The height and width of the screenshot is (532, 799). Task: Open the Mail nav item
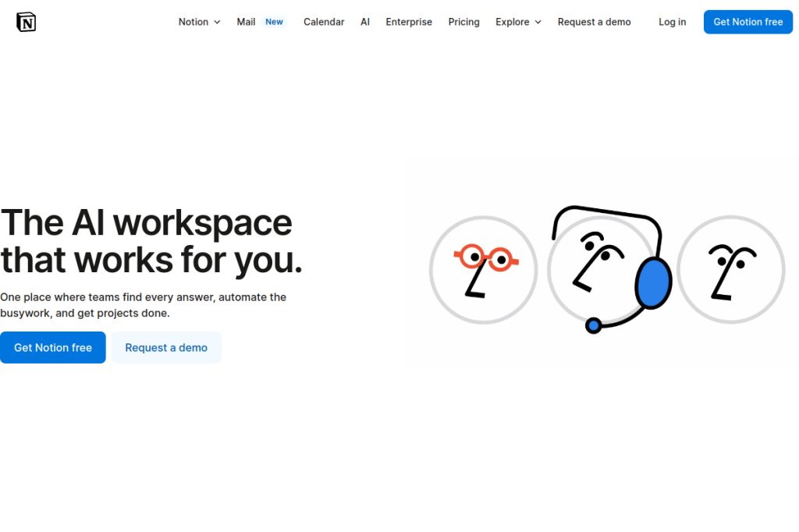click(246, 22)
